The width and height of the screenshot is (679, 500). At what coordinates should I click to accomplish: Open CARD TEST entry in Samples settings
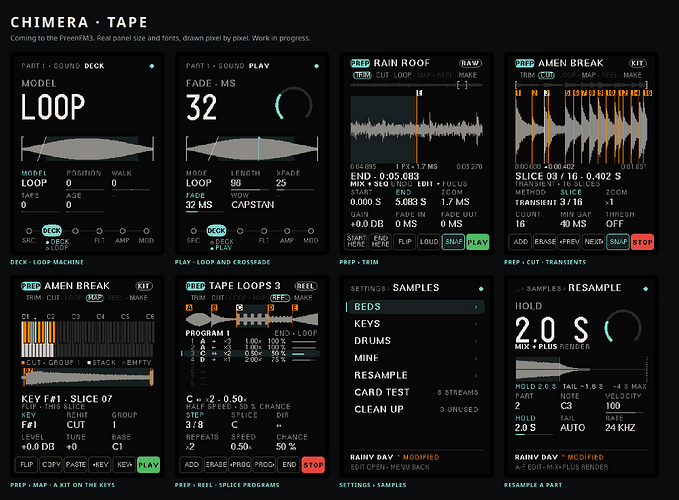click(416, 392)
